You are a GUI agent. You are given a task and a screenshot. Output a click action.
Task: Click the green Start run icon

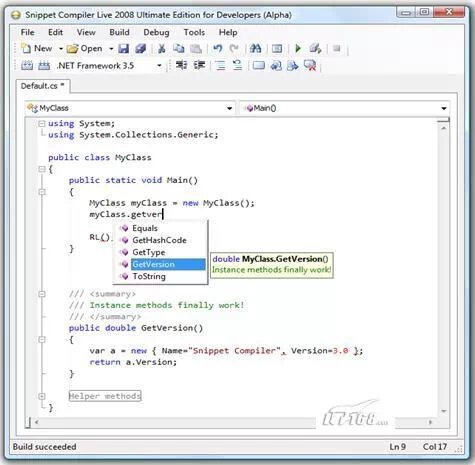[298, 49]
